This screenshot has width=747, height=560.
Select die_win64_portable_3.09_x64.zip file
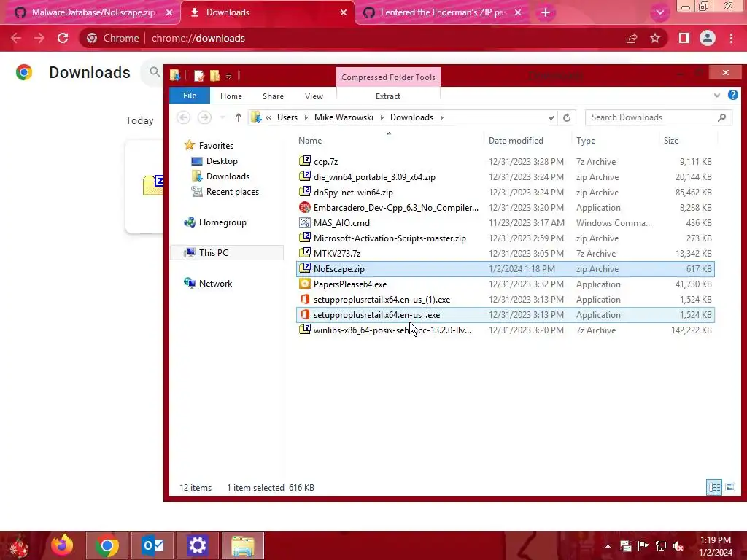coord(505,176)
